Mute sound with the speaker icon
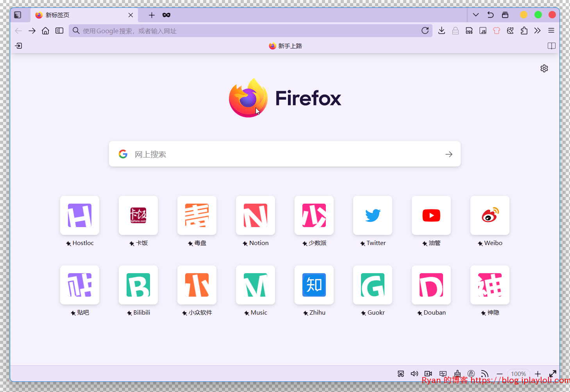Viewport: 570px width, 392px height. pos(415,374)
